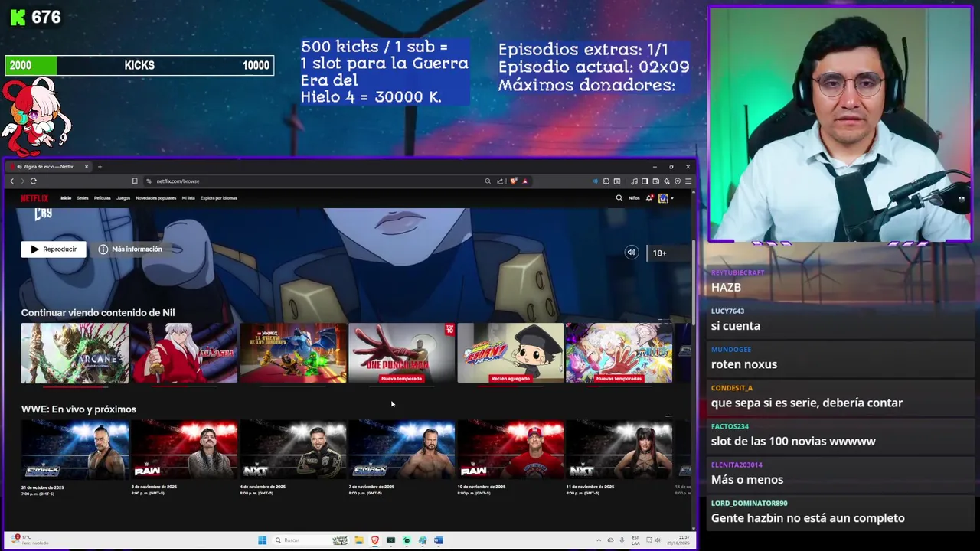Open Inicio in Netflix navigation

coord(66,198)
